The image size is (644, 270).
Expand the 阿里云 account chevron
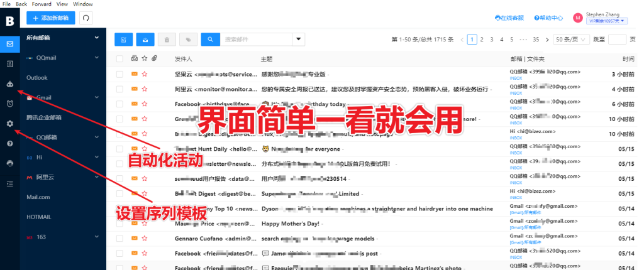[x=97, y=177]
